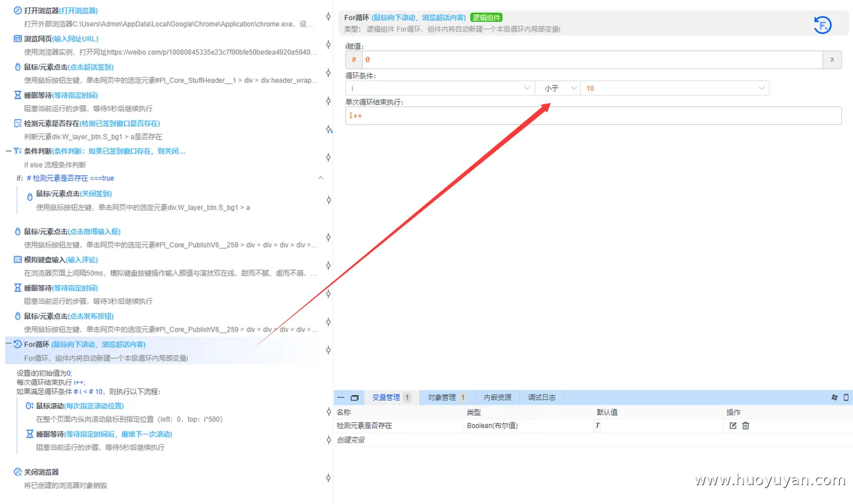Click the Windows-style icon on the bottom panel's right
Viewport: 853px width, 504px height.
point(834,397)
